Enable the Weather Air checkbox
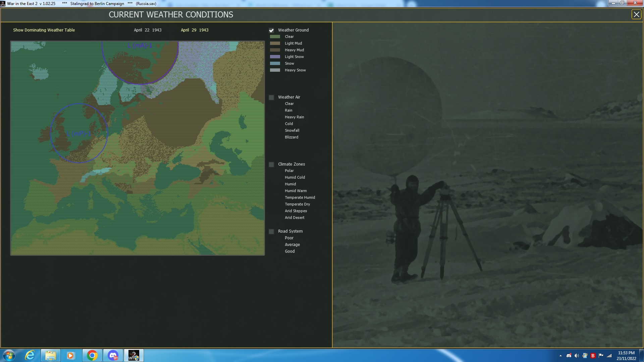The image size is (644, 362). point(271,98)
